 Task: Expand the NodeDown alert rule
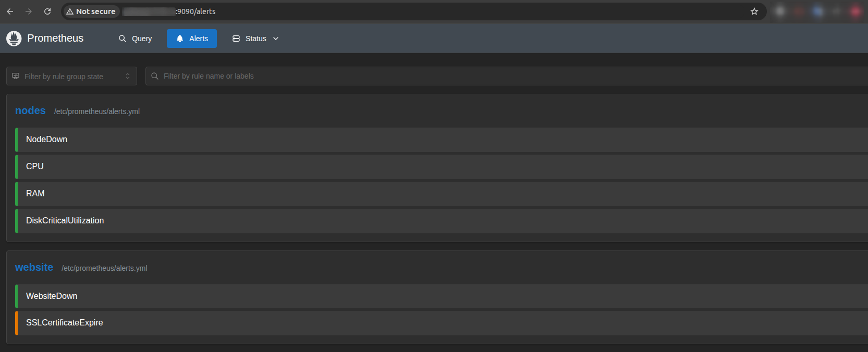[x=442, y=140]
